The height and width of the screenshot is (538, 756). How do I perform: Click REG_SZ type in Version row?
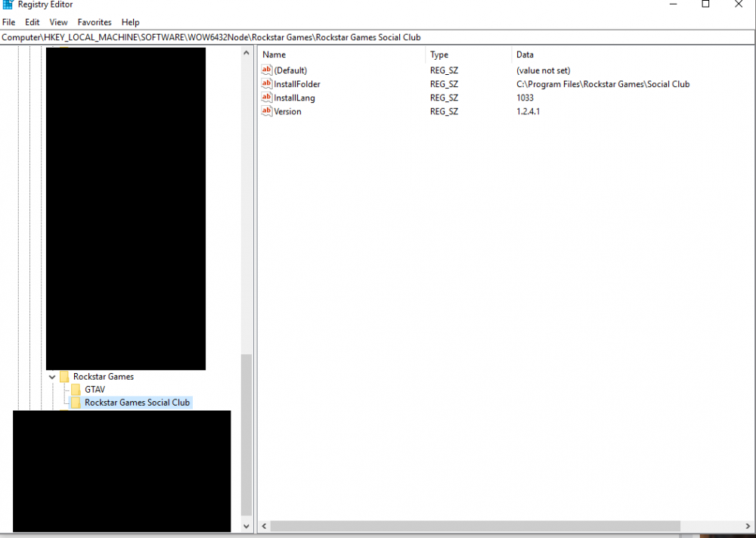point(444,111)
